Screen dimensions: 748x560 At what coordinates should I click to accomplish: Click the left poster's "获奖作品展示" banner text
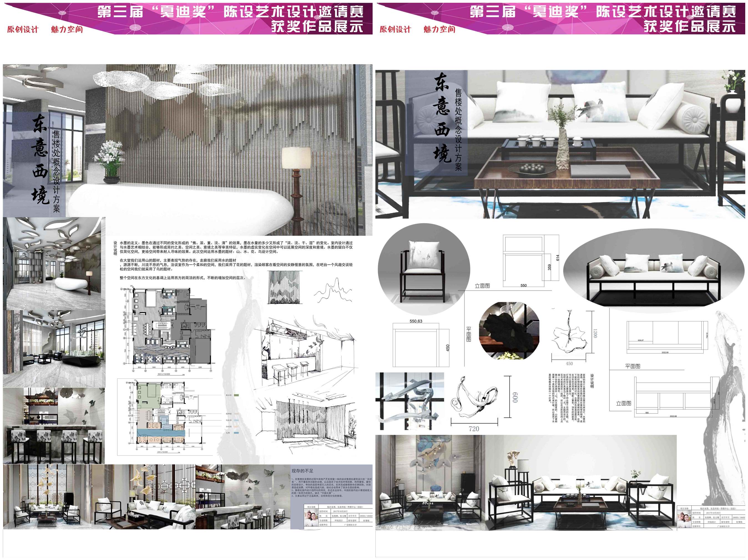click(x=317, y=26)
